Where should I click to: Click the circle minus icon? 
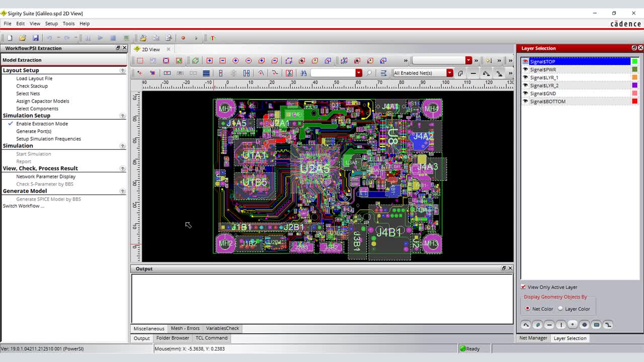pyautogui.click(x=249, y=60)
